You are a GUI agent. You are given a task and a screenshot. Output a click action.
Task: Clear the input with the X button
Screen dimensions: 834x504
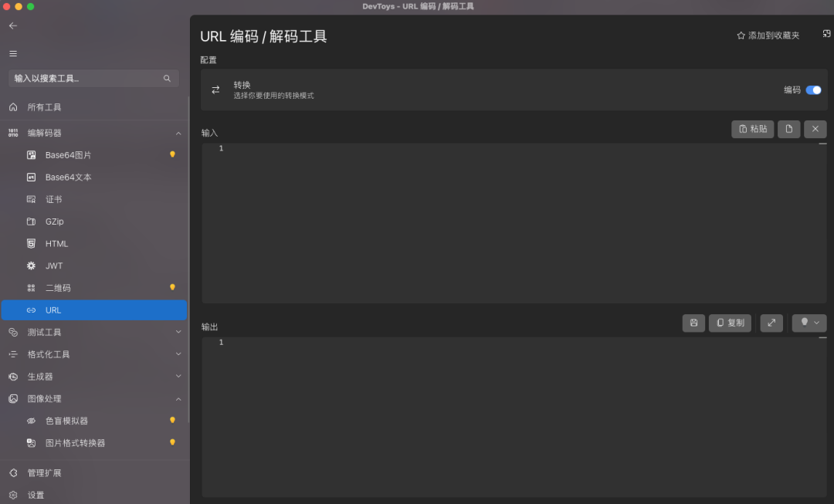coord(815,129)
